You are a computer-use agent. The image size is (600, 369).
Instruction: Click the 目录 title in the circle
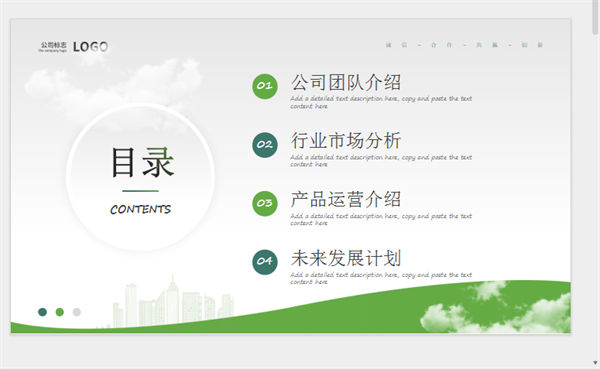[142, 163]
